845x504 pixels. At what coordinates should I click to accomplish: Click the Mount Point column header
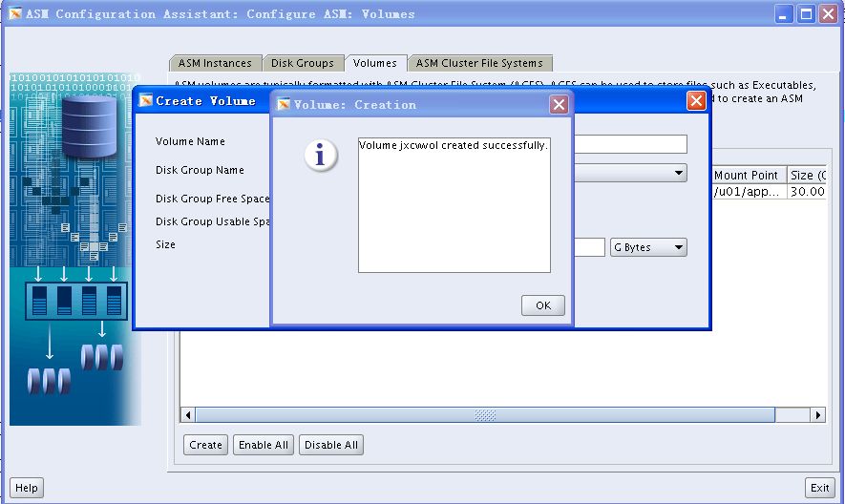(750, 176)
